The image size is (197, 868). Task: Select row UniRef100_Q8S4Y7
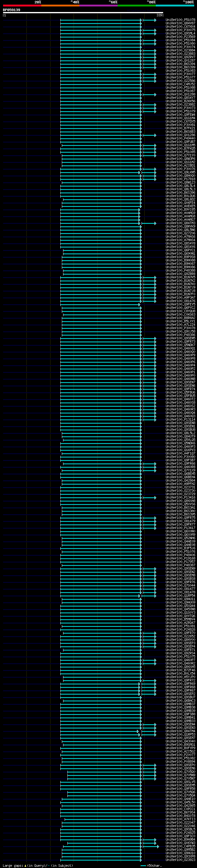[x=180, y=98]
